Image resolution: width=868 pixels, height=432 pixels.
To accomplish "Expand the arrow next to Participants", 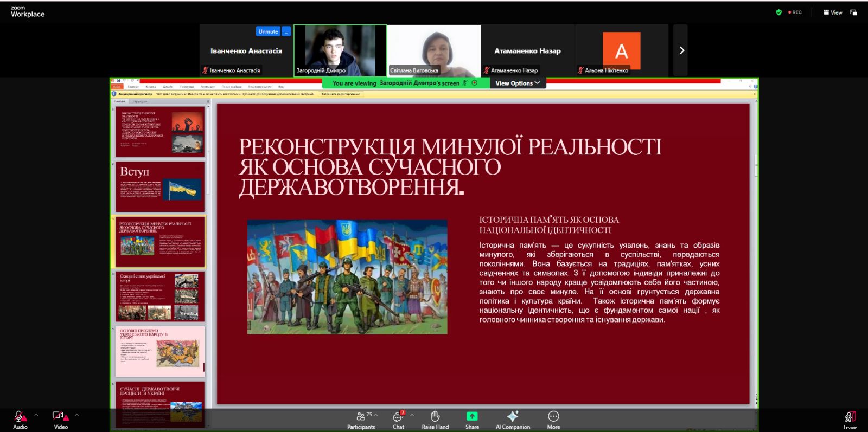I will [x=376, y=415].
